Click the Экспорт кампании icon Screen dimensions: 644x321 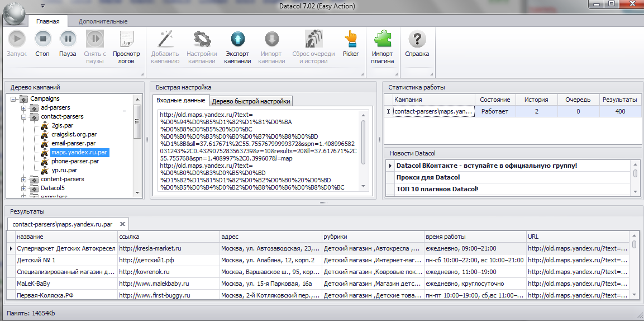click(x=238, y=39)
